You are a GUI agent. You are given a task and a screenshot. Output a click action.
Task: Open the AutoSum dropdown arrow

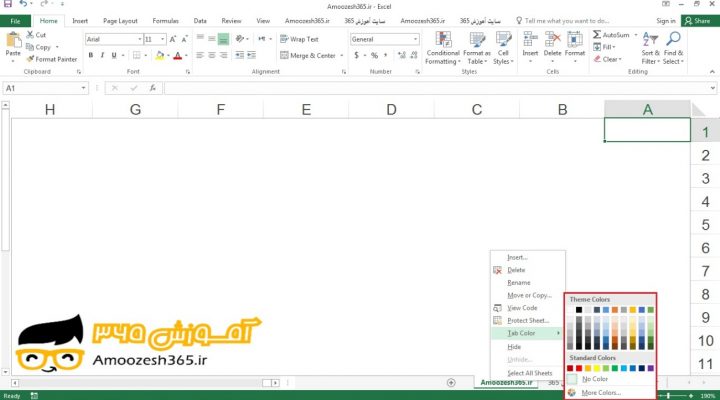click(636, 35)
